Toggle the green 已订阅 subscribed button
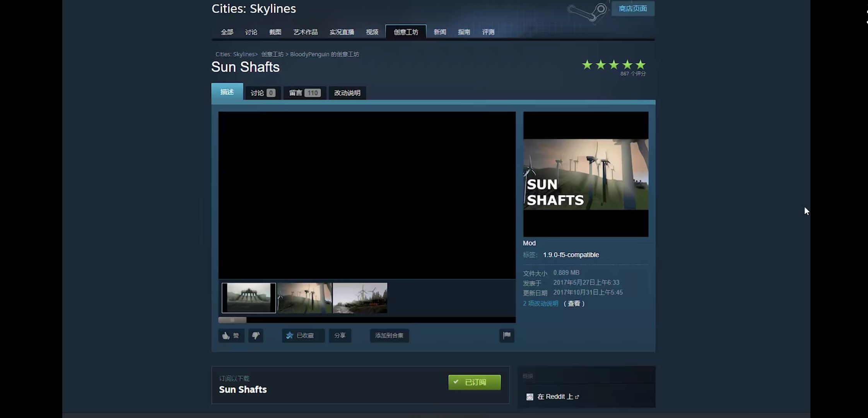 click(x=474, y=382)
